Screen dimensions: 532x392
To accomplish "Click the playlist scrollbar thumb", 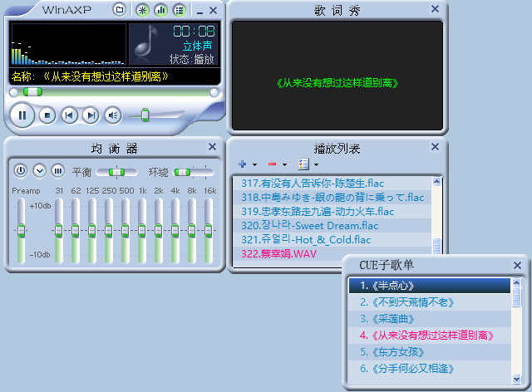I will pyautogui.click(x=436, y=246).
